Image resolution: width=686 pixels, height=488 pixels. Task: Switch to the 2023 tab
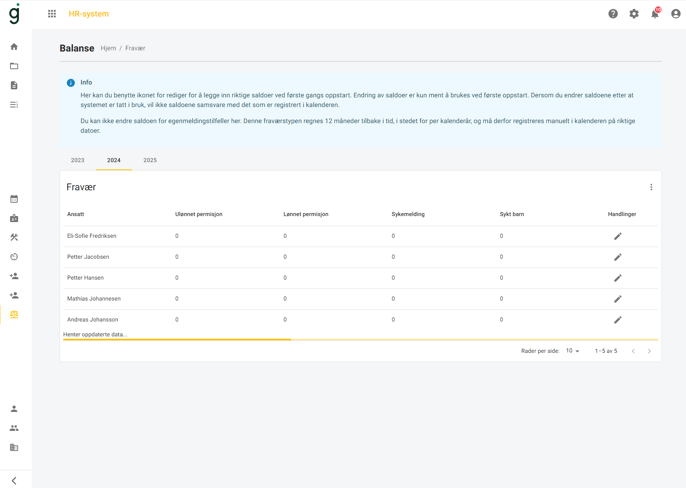point(77,160)
